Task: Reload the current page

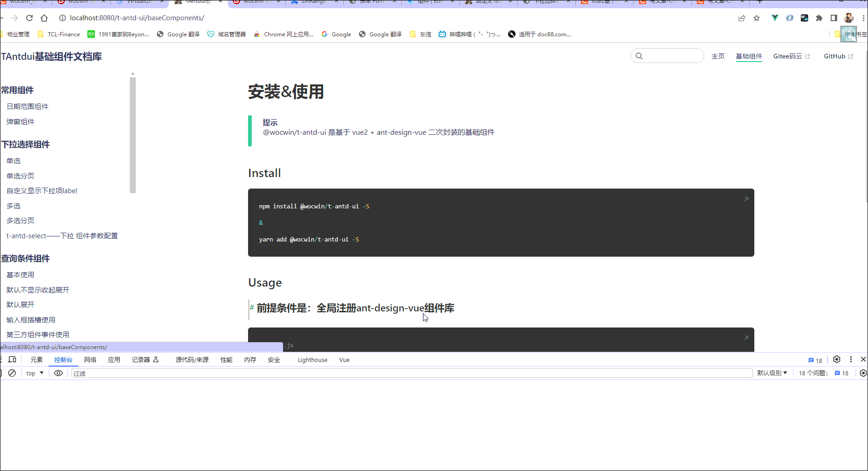Action: [29, 18]
